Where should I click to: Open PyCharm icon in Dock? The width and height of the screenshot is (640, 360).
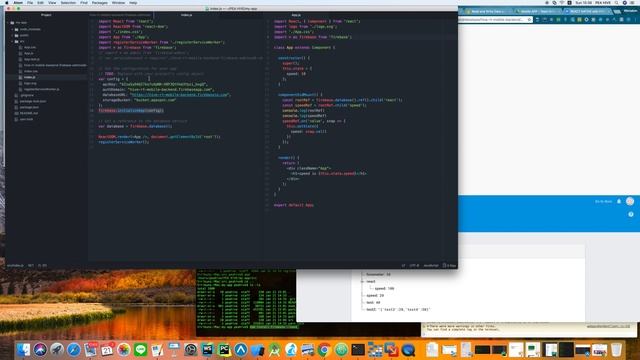pos(224,350)
